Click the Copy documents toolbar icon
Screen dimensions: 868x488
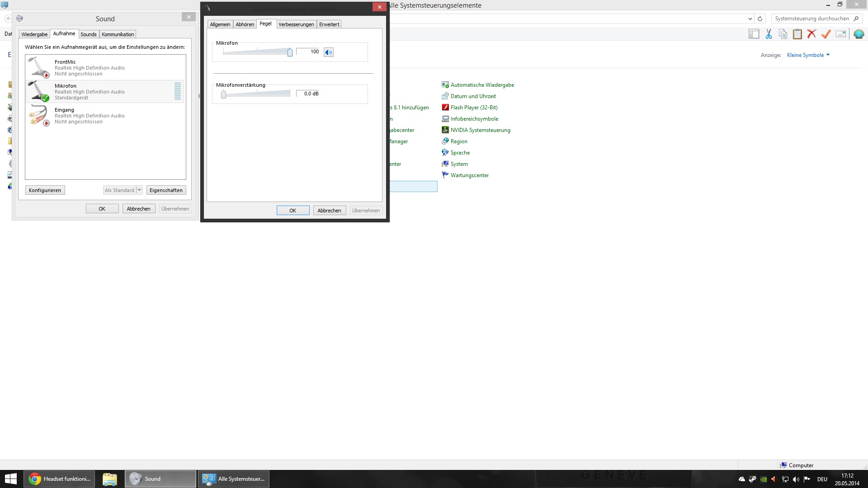coord(783,34)
